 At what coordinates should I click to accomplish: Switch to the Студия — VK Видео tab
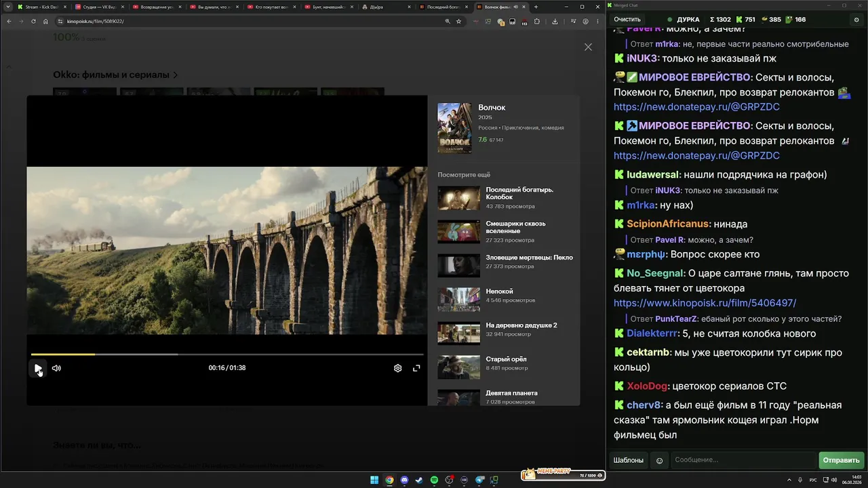(x=98, y=7)
